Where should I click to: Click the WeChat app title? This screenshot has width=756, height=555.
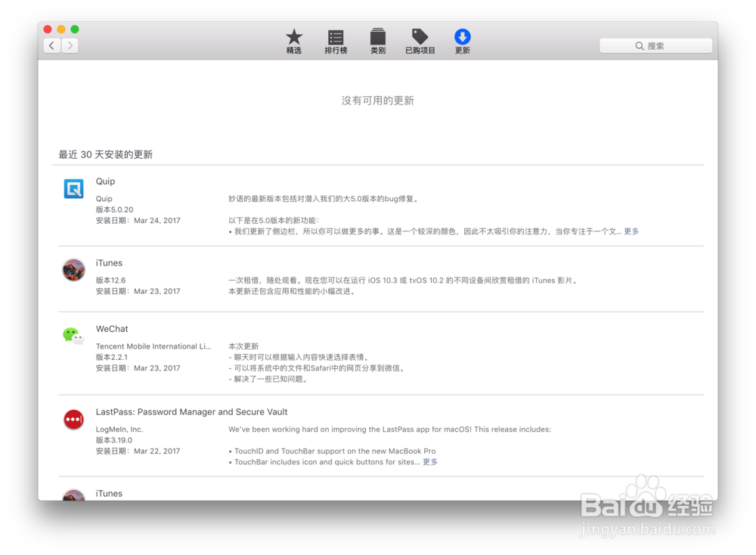[x=112, y=329]
